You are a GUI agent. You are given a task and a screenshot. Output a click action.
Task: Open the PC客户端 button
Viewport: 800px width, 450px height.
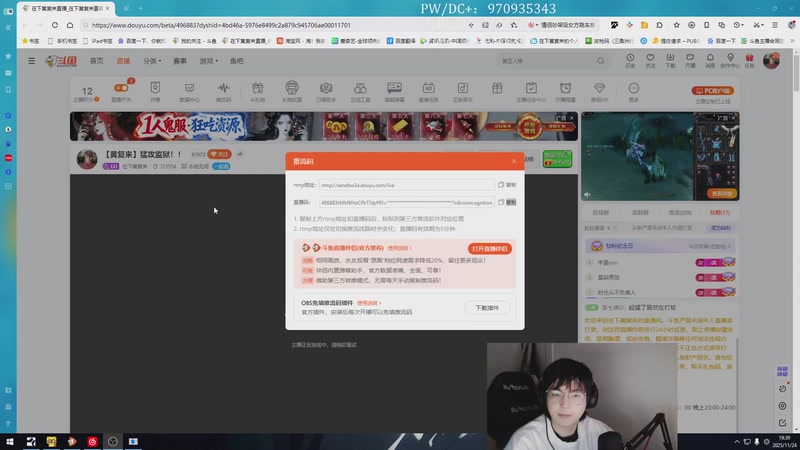click(x=713, y=90)
